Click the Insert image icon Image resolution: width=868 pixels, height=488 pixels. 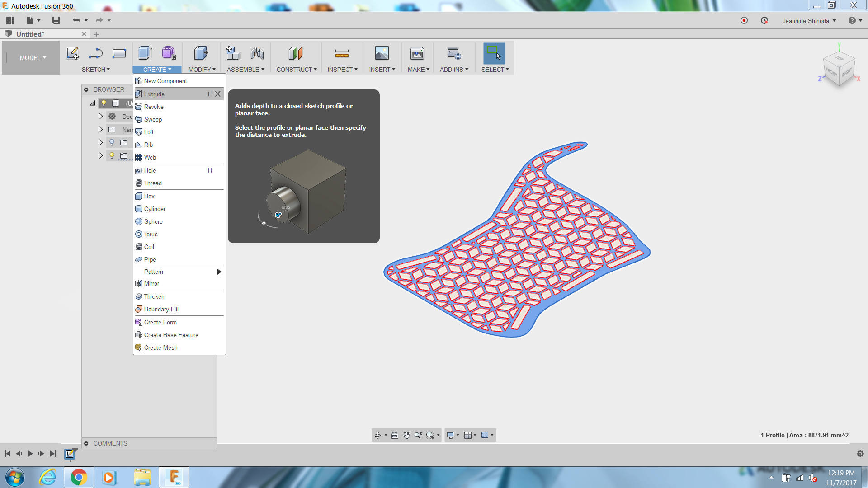tap(382, 53)
